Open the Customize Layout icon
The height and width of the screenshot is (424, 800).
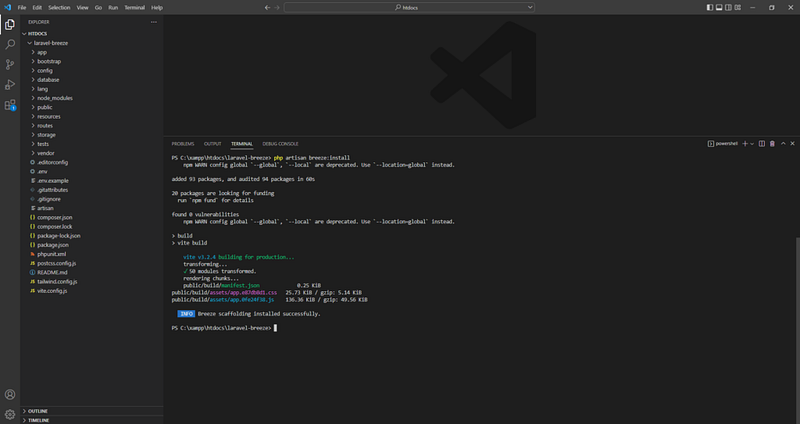[x=738, y=7]
